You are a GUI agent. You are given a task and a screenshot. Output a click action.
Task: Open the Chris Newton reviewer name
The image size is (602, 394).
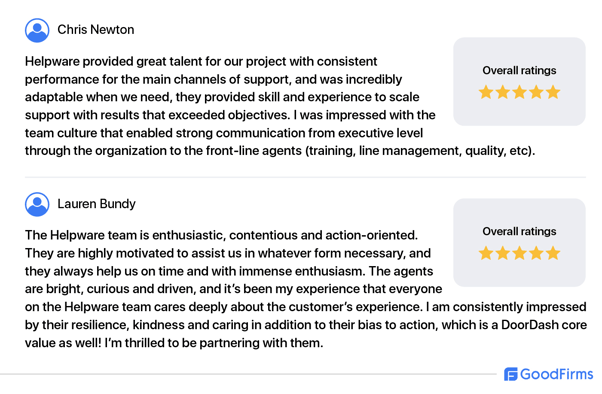[96, 30]
